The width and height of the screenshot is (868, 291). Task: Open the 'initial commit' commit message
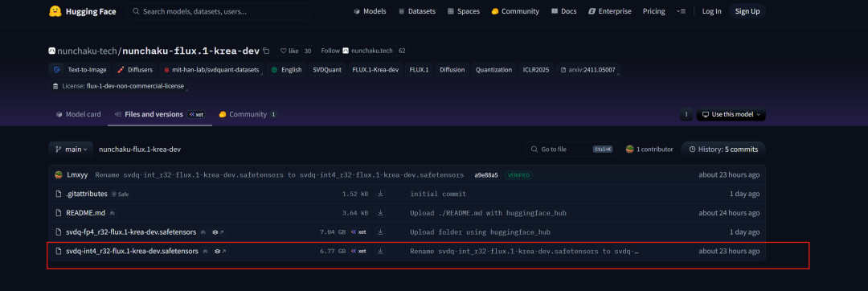(x=438, y=195)
